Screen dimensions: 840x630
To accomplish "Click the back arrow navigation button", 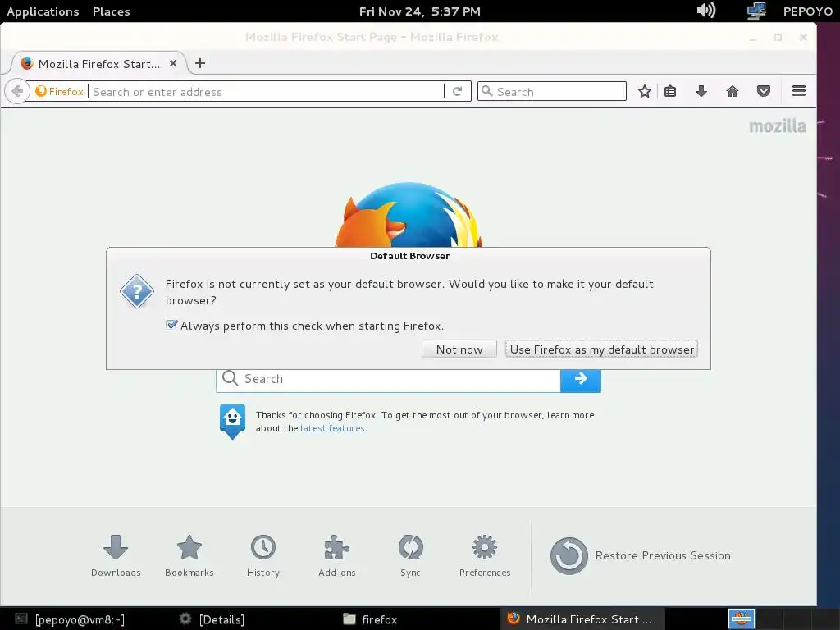I will (17, 91).
